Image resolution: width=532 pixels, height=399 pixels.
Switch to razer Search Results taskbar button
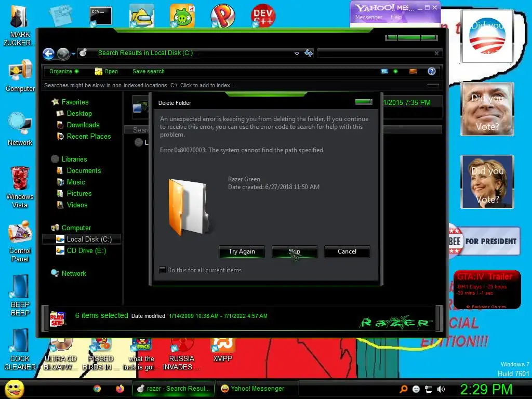pos(174,389)
